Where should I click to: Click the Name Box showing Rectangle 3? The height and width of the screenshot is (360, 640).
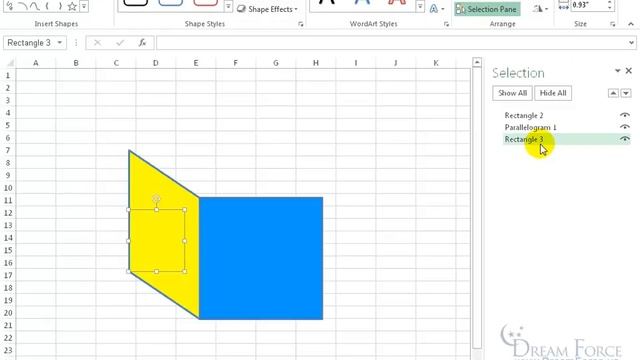pyautogui.click(x=29, y=43)
